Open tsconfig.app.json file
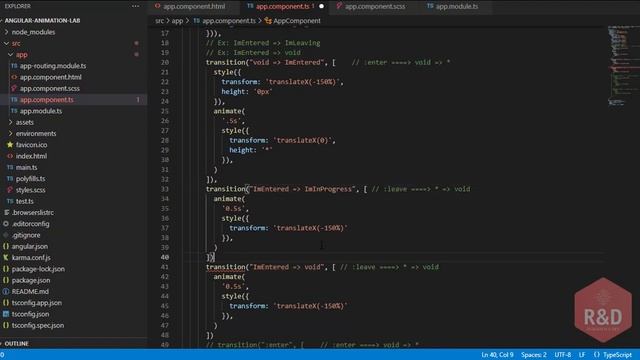 point(37,303)
